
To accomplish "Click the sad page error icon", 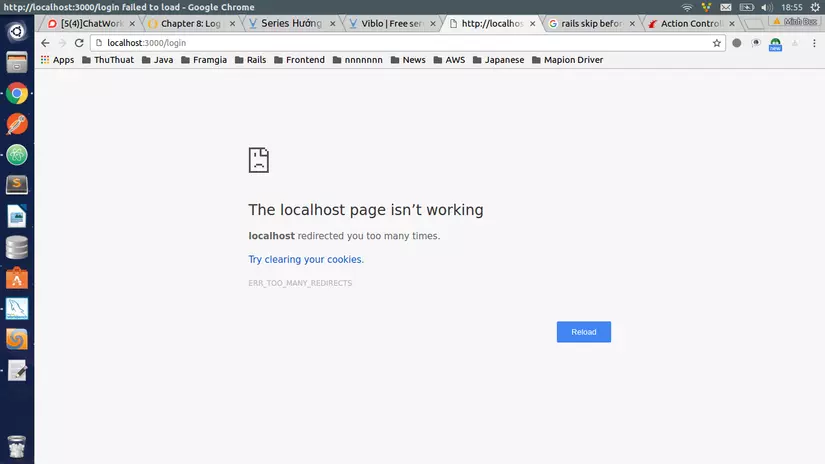I will click(x=258, y=160).
